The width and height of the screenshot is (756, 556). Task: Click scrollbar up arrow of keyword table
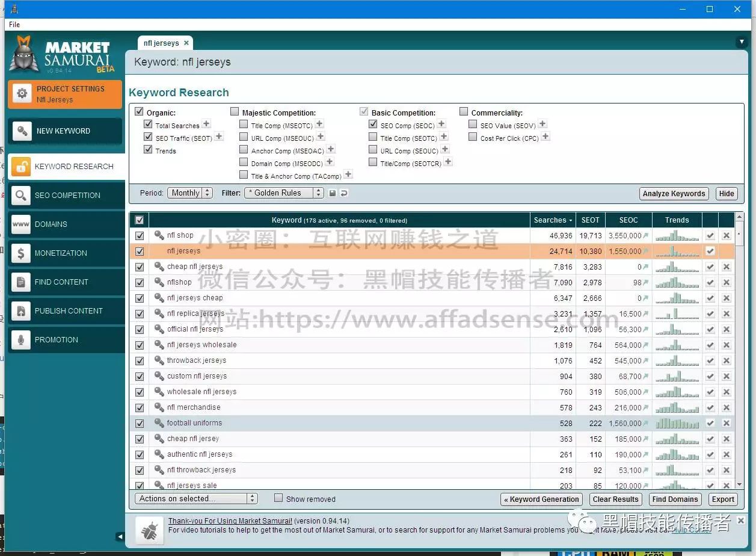(740, 217)
